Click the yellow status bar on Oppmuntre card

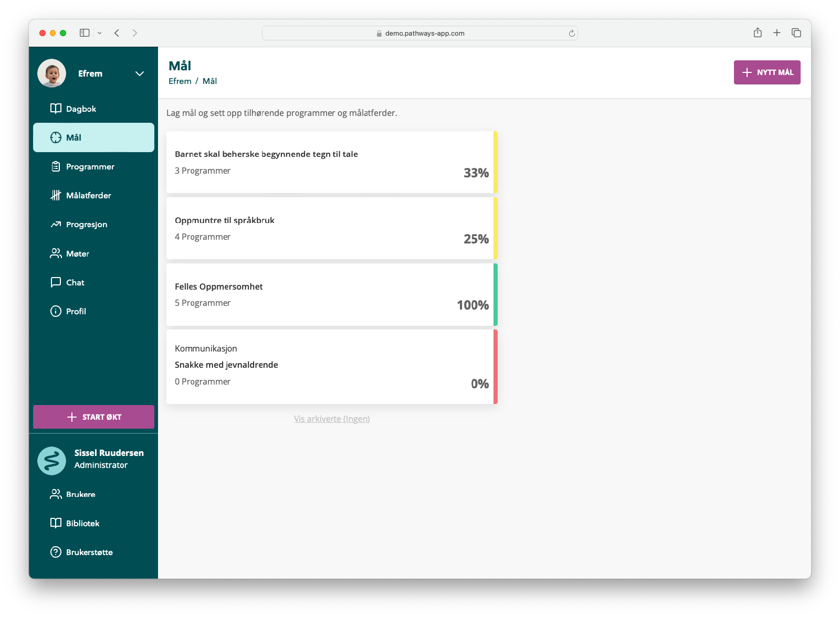(496, 228)
